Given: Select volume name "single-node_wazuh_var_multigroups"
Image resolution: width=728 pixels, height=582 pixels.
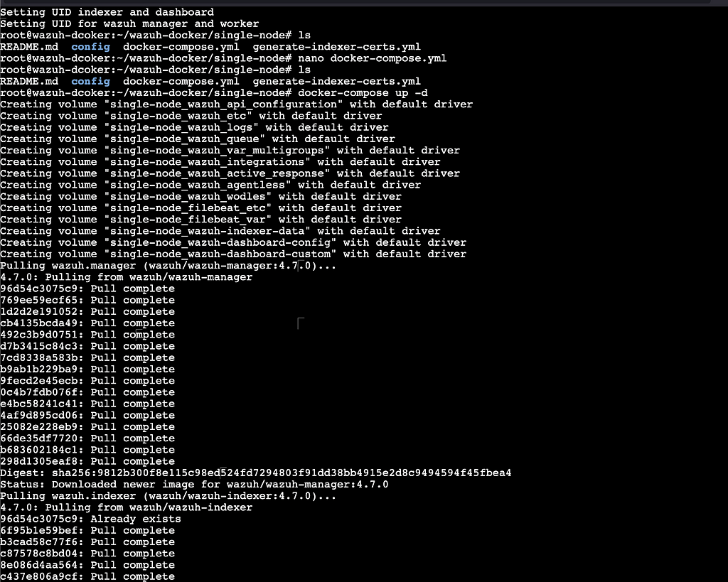Looking at the screenshot, I should pyautogui.click(x=218, y=151).
